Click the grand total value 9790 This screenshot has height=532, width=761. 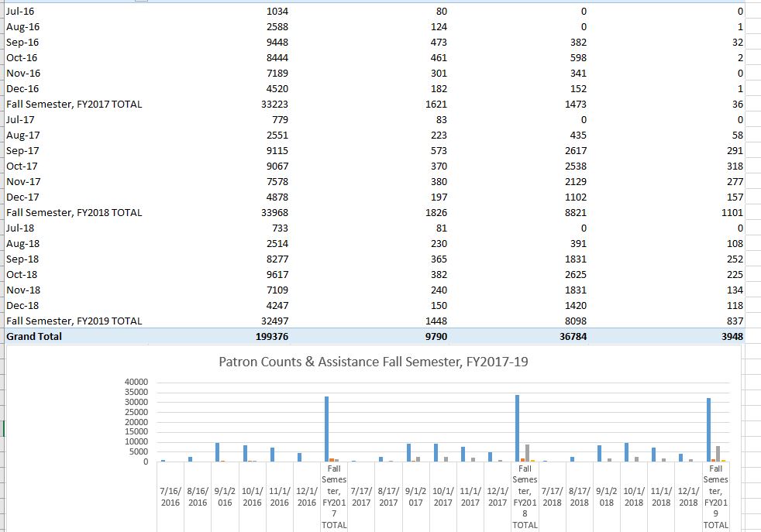click(436, 337)
